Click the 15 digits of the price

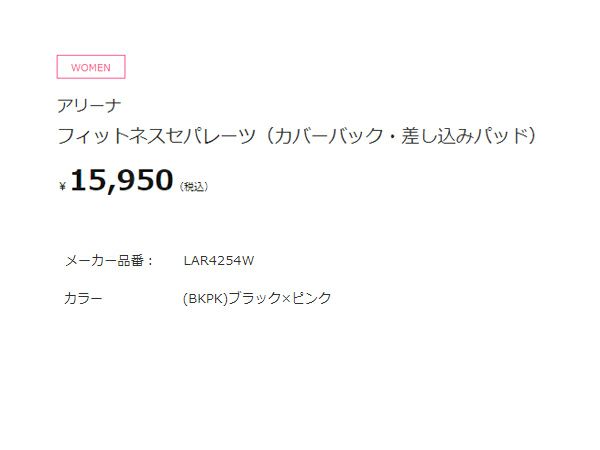tap(87, 181)
